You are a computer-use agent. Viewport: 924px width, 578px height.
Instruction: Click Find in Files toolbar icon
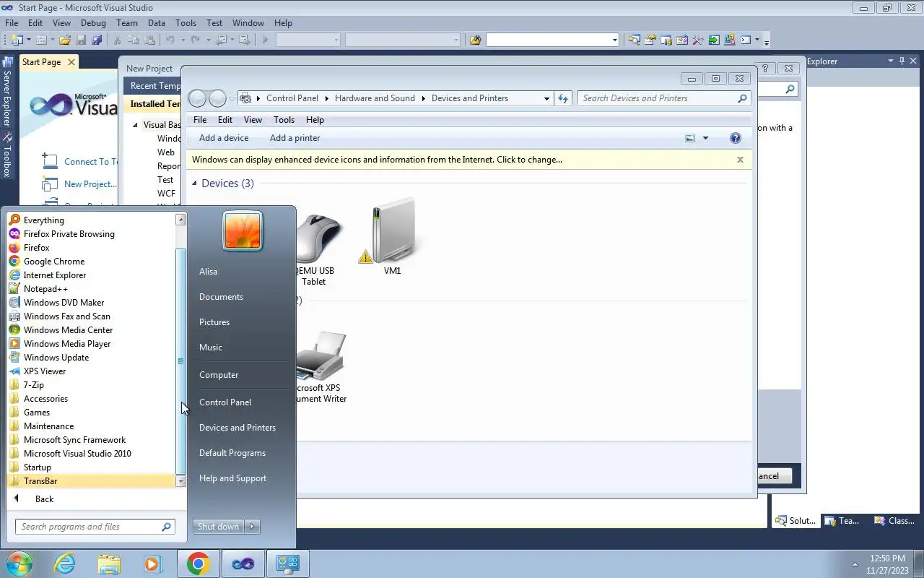pyautogui.click(x=475, y=40)
